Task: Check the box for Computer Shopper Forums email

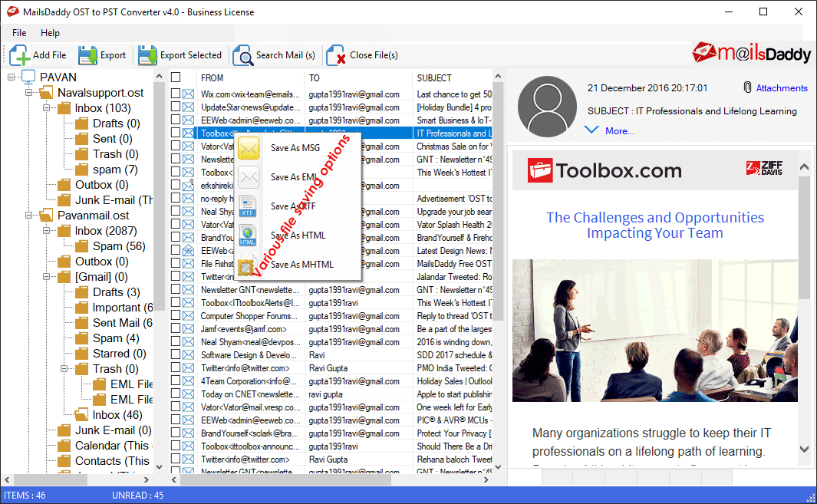Action: (176, 315)
